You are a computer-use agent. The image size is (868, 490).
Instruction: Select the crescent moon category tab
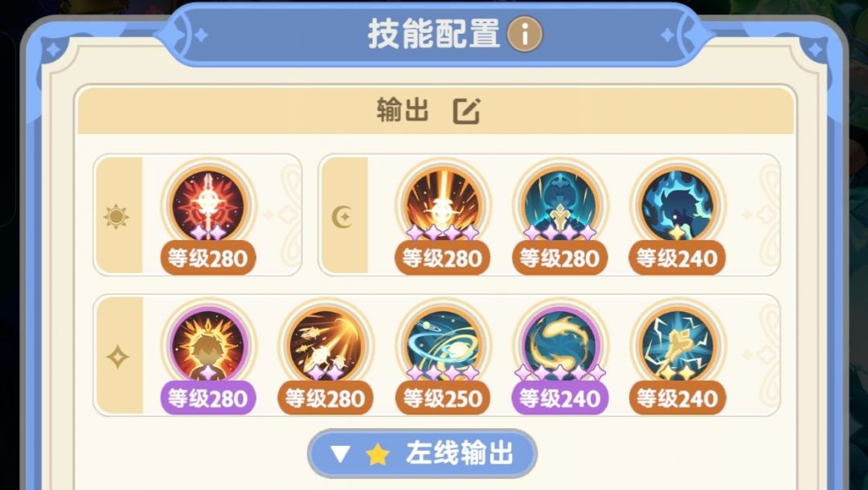coord(344,215)
